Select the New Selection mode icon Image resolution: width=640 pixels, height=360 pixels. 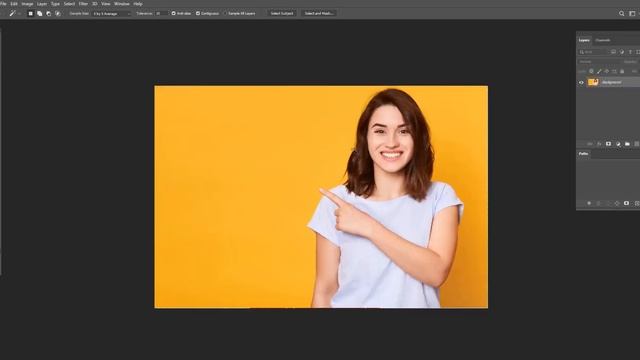31,13
